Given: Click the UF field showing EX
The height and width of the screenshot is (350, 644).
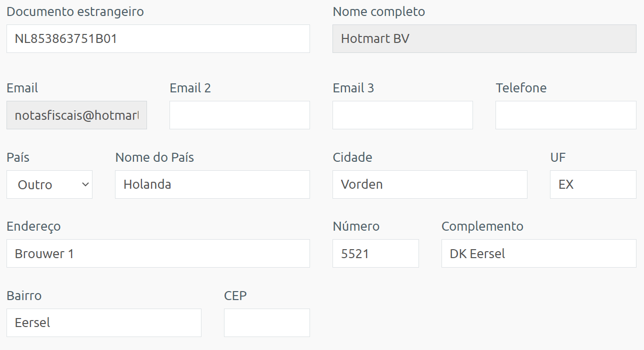Looking at the screenshot, I should [x=593, y=184].
